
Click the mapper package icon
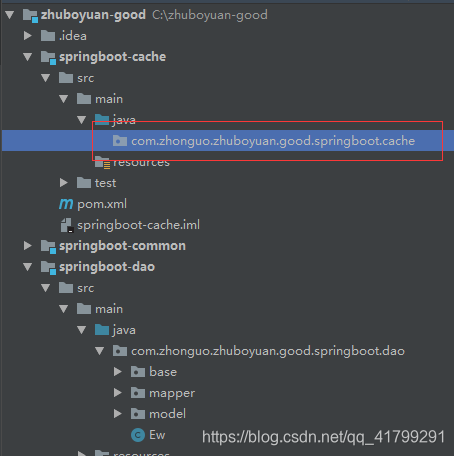click(x=138, y=393)
